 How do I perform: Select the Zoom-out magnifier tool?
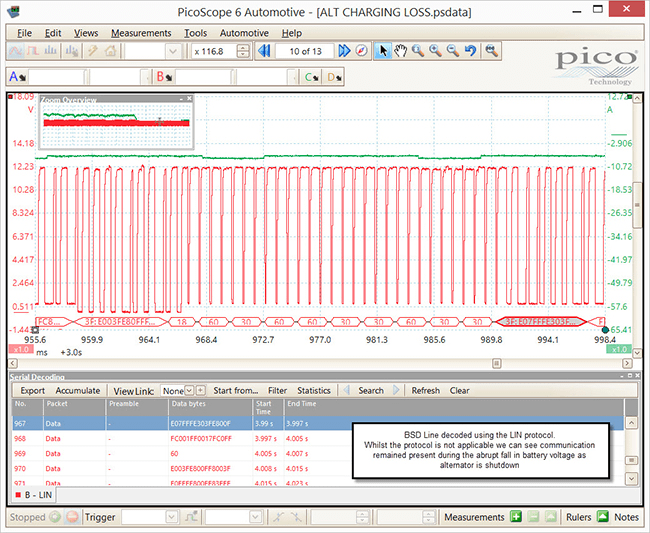coord(453,51)
